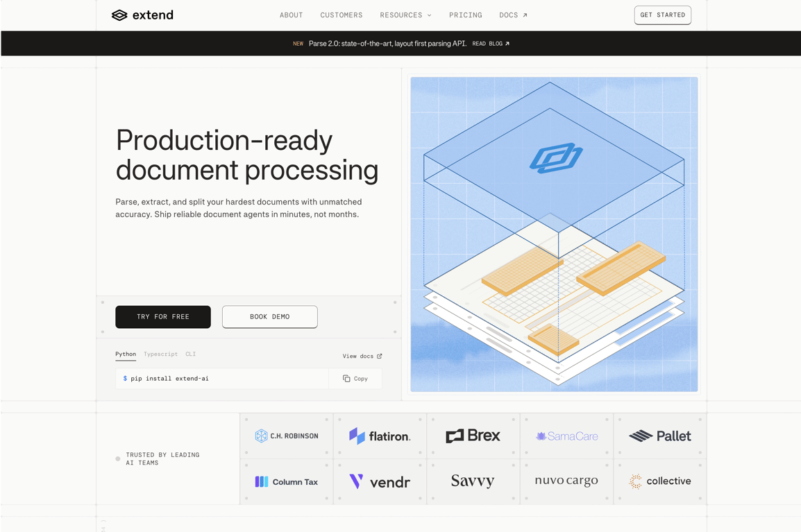Click the blue extend emblem in illustration
This screenshot has height=532, width=801.
pyautogui.click(x=556, y=157)
